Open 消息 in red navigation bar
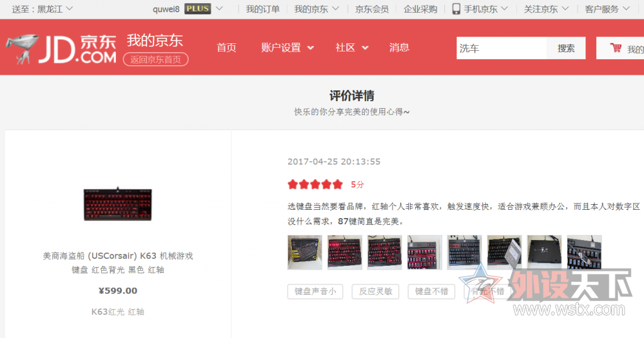Image resolution: width=644 pixels, height=338 pixels. pos(399,48)
